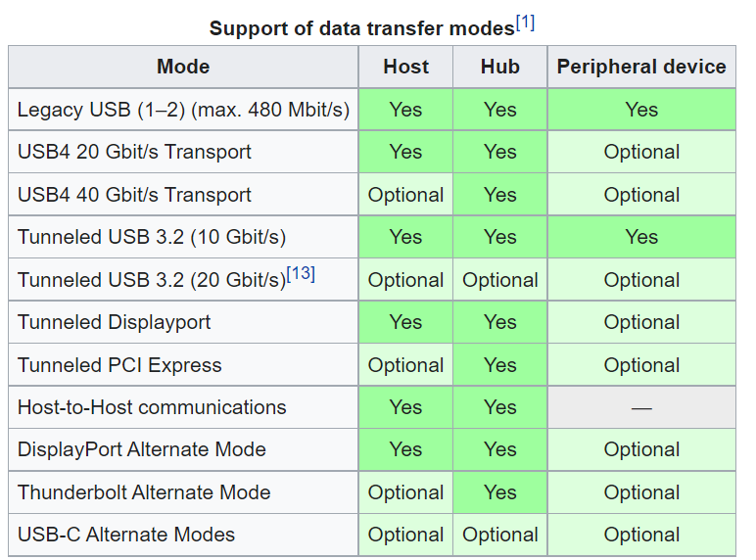The height and width of the screenshot is (560, 756).
Task: Click Hub cell for Thunderbolt Alternate Mode
Action: coord(499,492)
